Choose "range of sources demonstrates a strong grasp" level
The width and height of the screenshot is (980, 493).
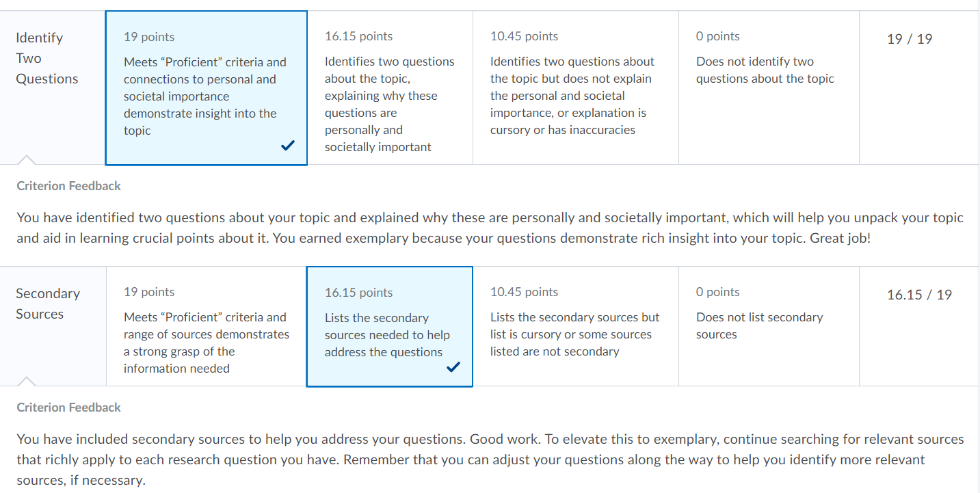pos(206,343)
